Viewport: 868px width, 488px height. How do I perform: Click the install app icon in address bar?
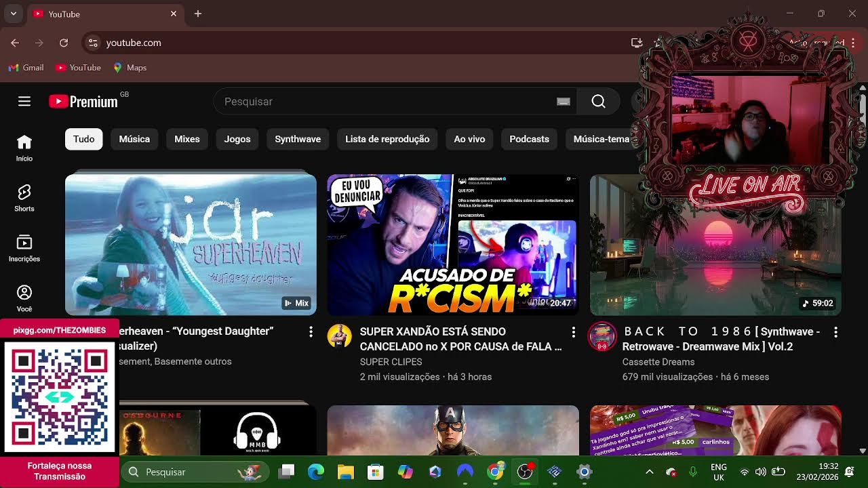point(636,43)
